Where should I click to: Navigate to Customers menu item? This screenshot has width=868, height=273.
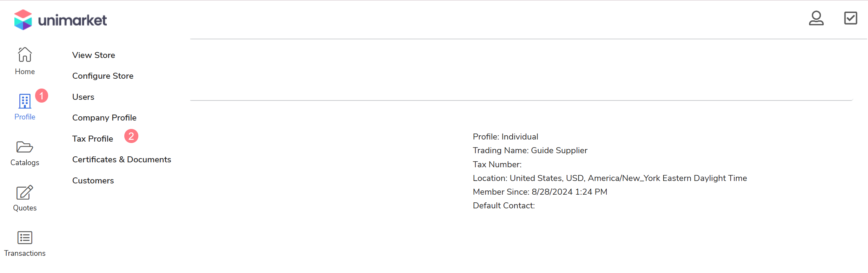93,181
